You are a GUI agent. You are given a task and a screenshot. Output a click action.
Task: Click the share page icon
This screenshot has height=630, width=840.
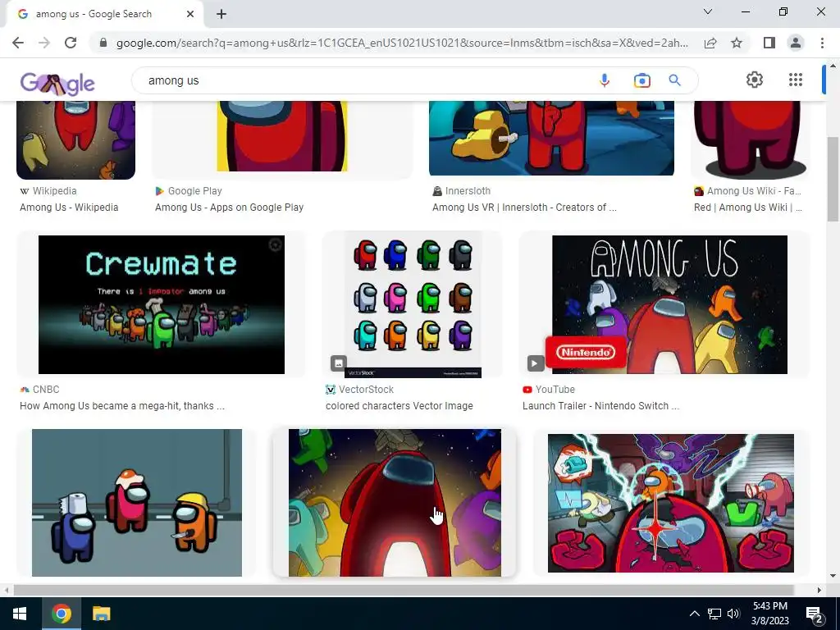click(710, 43)
